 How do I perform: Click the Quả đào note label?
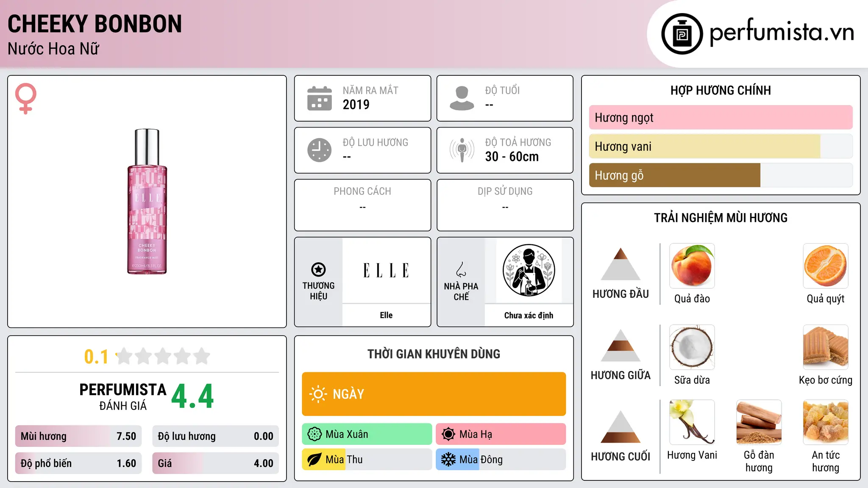692,299
